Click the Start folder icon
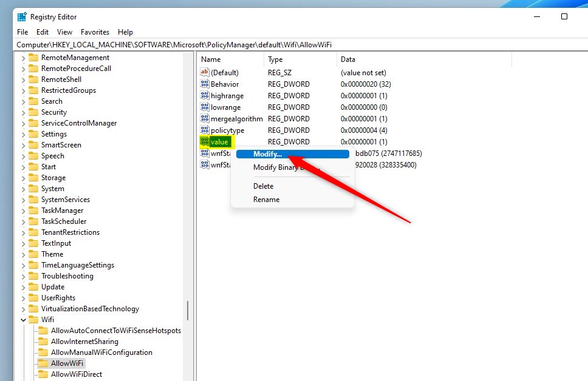 [34, 167]
